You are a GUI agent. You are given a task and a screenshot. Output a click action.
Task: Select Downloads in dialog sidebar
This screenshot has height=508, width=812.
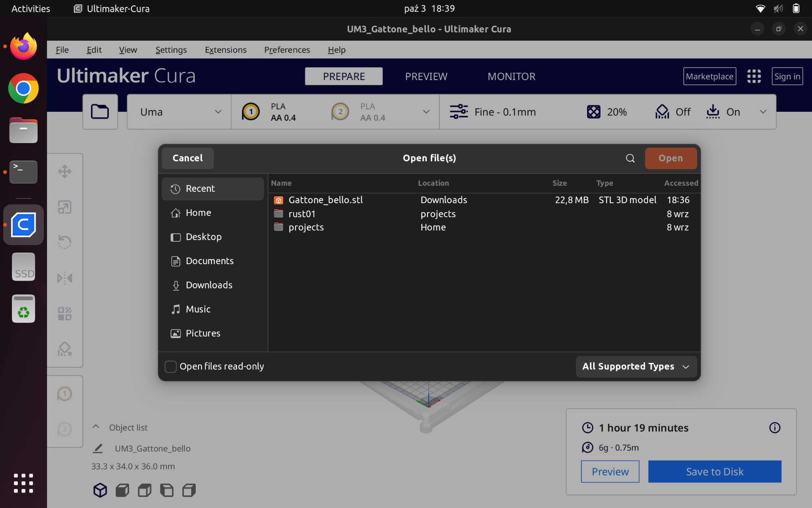pyautogui.click(x=213, y=285)
